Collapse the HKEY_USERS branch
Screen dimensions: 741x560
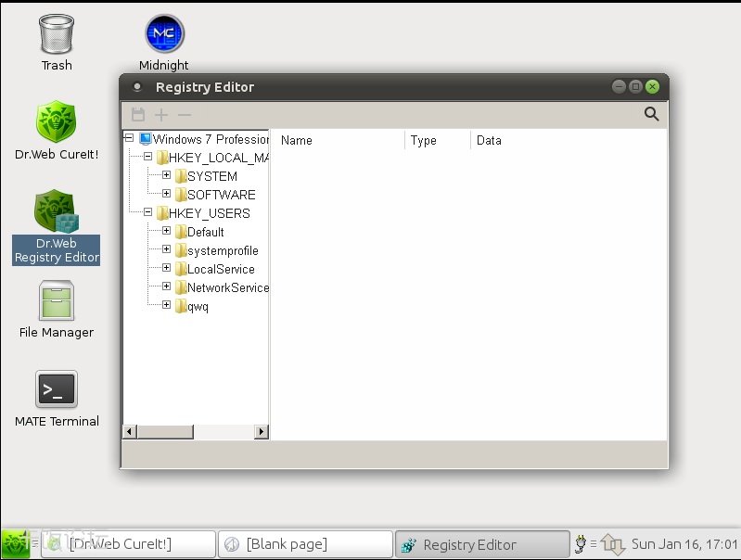[x=147, y=212]
